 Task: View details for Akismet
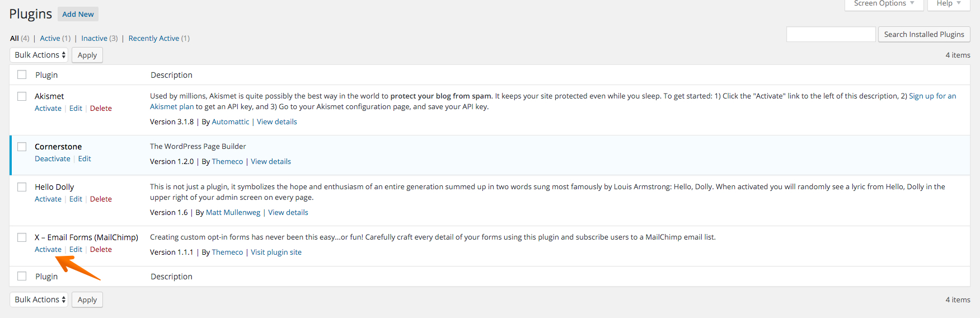click(x=277, y=121)
